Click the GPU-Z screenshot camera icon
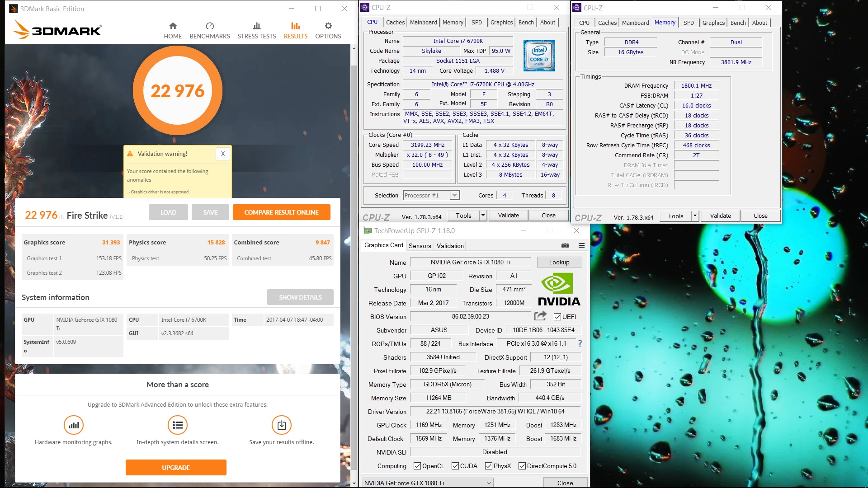 [565, 245]
